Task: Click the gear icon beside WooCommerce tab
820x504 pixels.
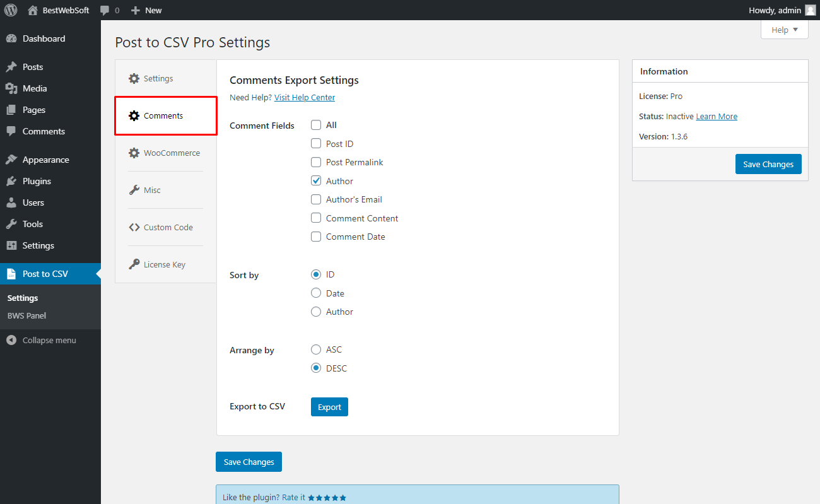Action: pyautogui.click(x=134, y=153)
